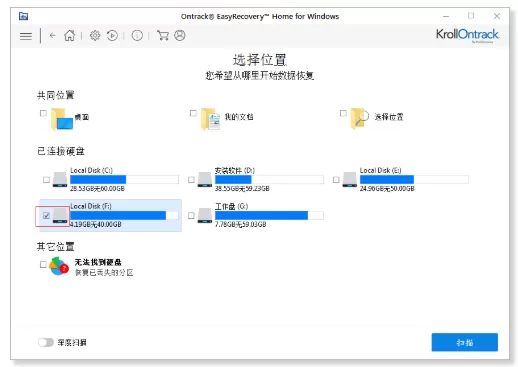Click the 7.78GB of 59.03GB text

click(x=241, y=224)
